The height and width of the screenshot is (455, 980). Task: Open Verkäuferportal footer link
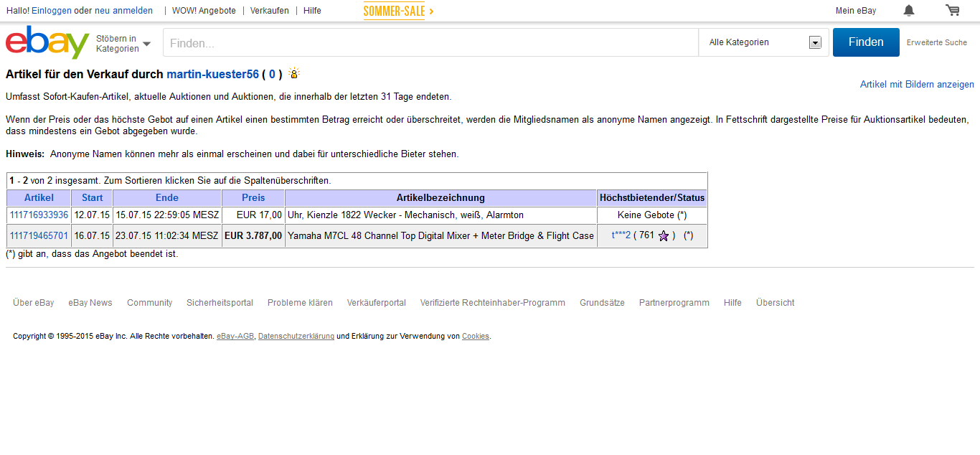click(x=377, y=303)
